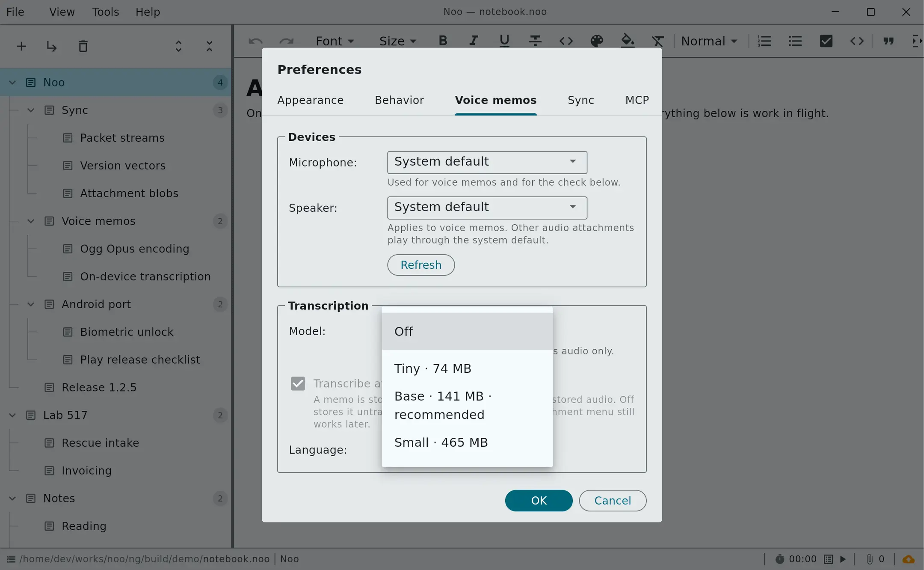Open the Normal paragraph style dropdown
Screen dimensions: 924x570
tap(709, 41)
